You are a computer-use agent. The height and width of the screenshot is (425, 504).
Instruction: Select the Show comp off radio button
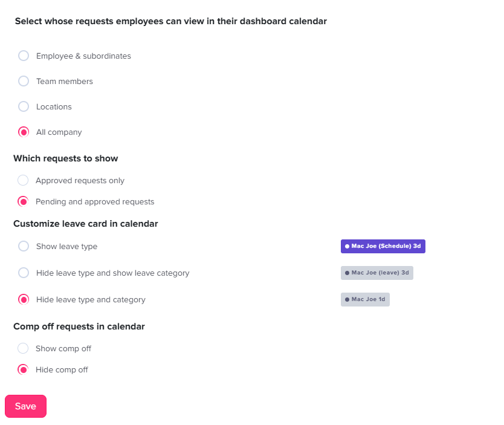coord(23,348)
